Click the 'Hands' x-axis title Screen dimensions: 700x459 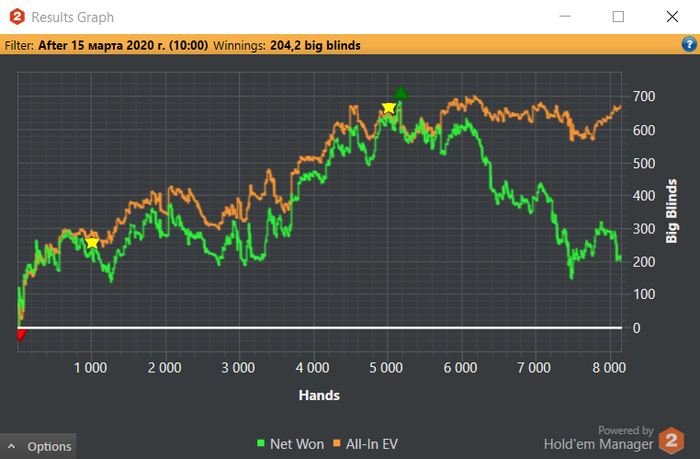pos(319,395)
